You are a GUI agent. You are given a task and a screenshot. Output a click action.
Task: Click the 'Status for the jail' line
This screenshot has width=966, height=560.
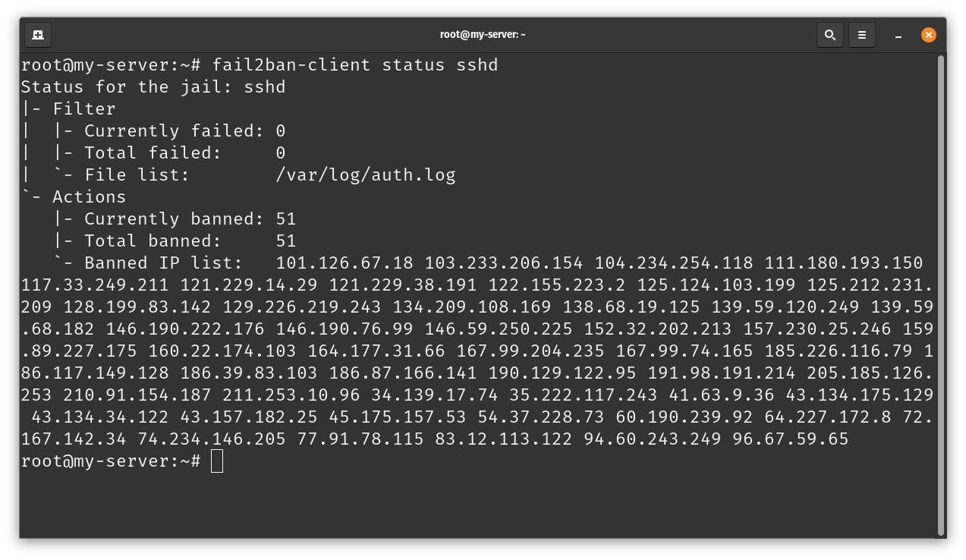click(x=153, y=87)
